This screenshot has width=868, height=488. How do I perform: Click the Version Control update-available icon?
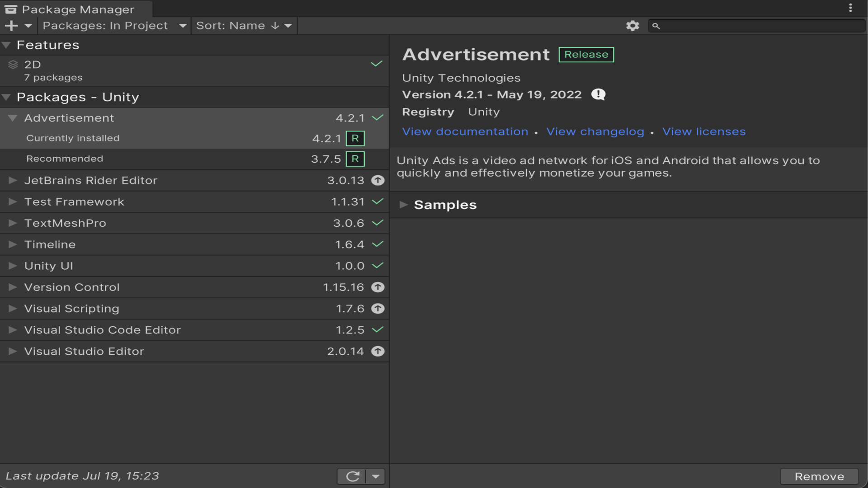tap(377, 287)
